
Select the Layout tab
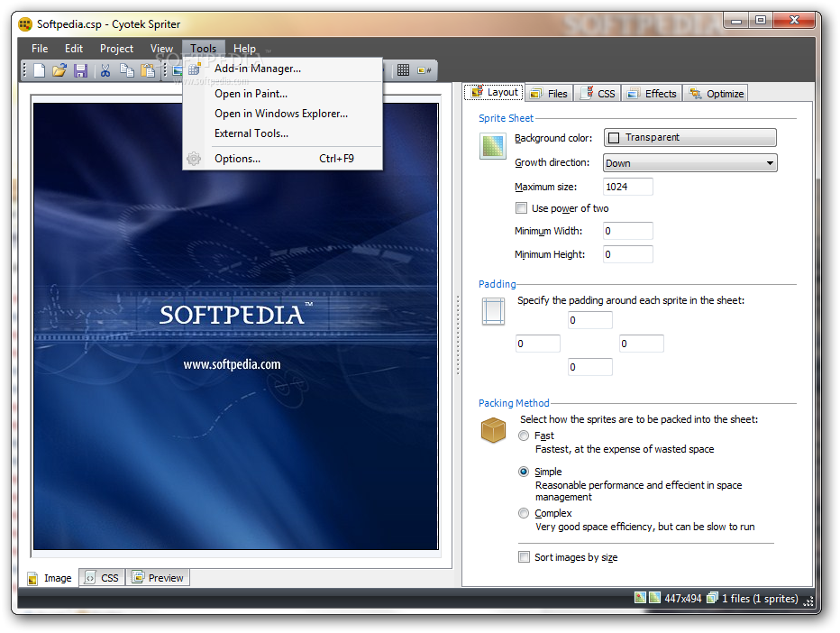pos(495,92)
